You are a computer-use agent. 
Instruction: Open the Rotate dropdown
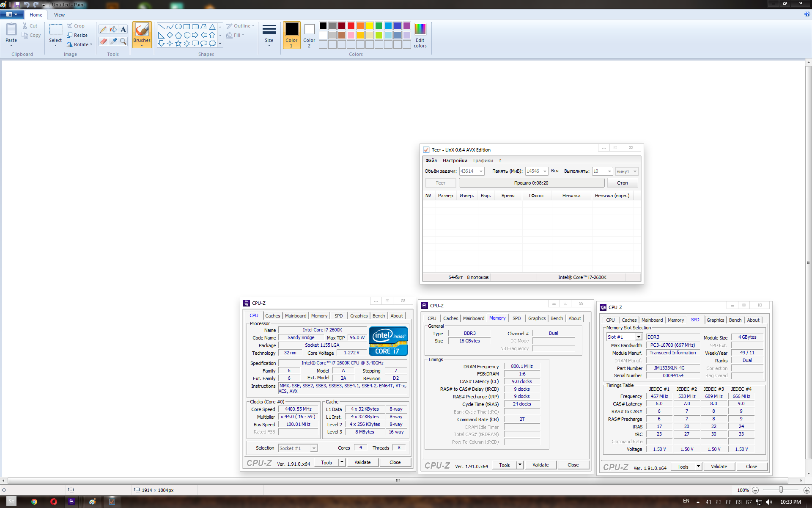[x=80, y=44]
